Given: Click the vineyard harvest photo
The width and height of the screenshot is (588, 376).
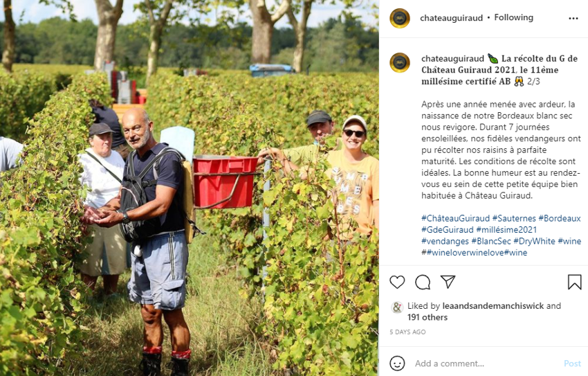Looking at the screenshot, I should 190,188.
